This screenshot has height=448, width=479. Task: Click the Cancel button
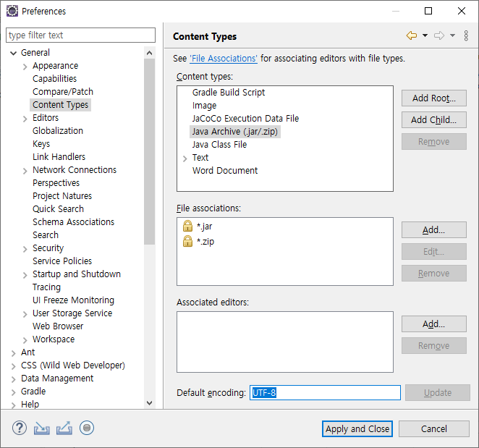click(x=434, y=428)
